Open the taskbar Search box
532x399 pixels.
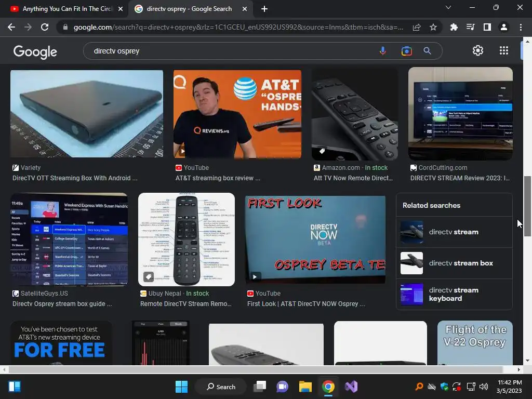[221, 387]
